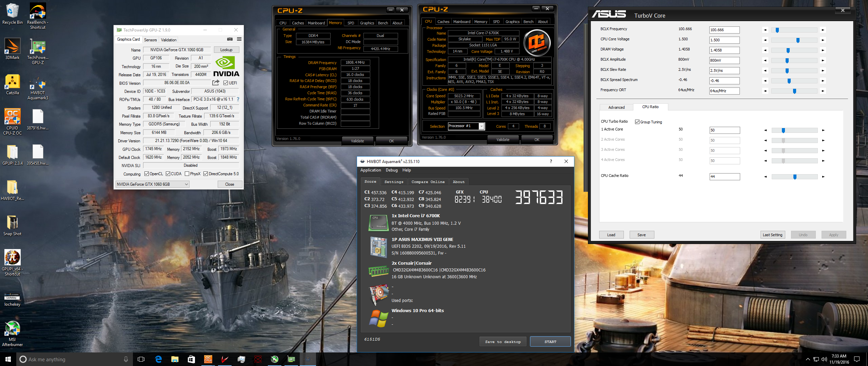
Task: Toggle the CUDA checkbox in GPU-Z
Action: click(x=168, y=174)
